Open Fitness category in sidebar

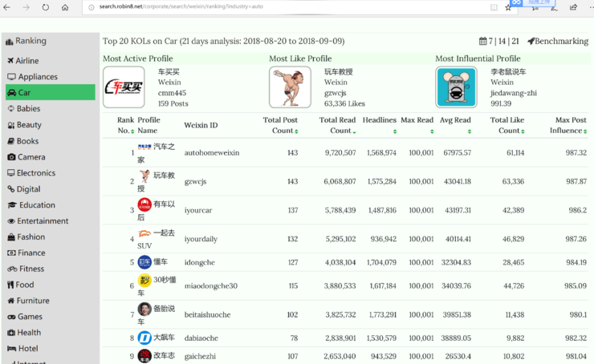(26, 269)
